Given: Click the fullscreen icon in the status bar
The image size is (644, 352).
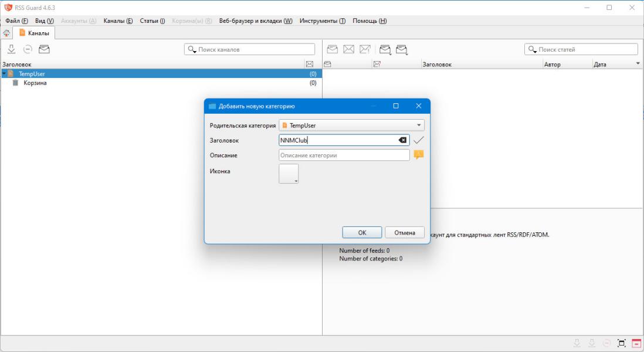Looking at the screenshot, I should point(621,343).
